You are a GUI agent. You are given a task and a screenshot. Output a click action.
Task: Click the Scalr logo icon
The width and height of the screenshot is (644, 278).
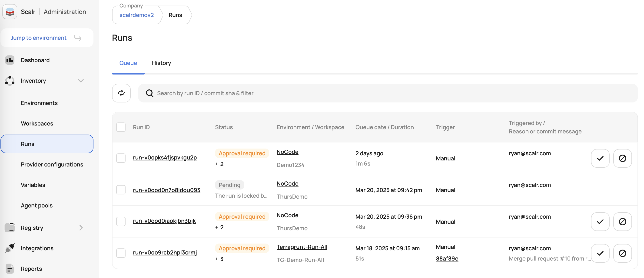[10, 12]
